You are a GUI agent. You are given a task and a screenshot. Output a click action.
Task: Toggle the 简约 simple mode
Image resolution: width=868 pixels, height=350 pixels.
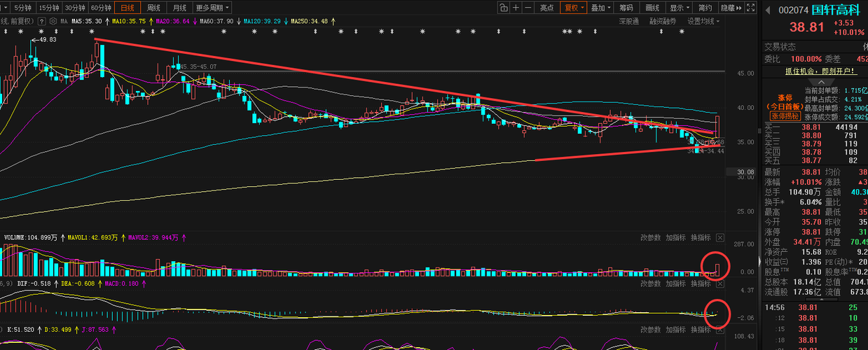point(705,8)
